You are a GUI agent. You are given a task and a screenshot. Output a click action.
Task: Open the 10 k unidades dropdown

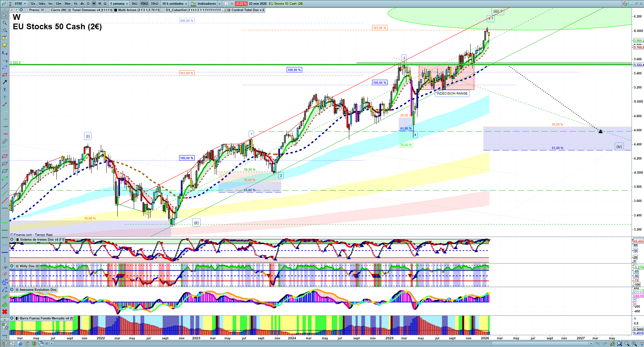coord(175,4)
